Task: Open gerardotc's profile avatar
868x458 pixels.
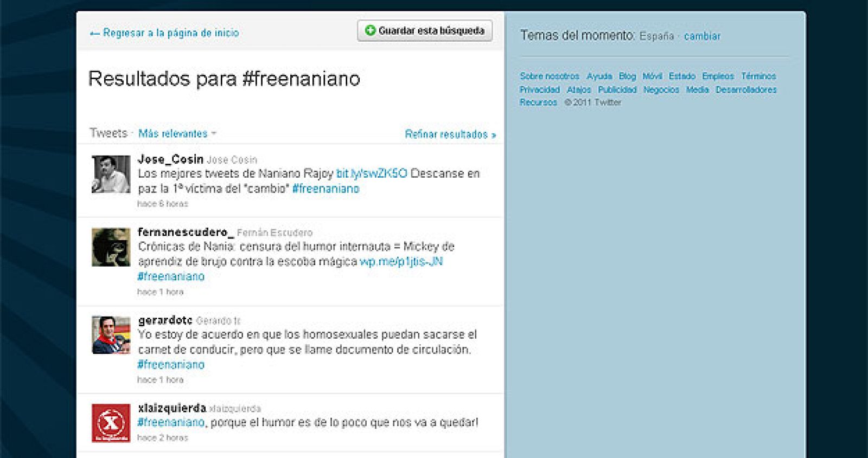Action: point(111,335)
